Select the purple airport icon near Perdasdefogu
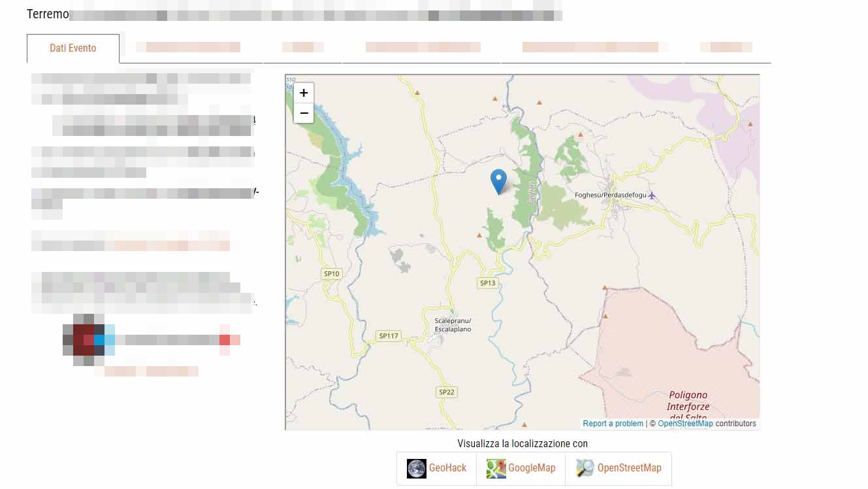The height and width of the screenshot is (489, 868). (x=651, y=195)
